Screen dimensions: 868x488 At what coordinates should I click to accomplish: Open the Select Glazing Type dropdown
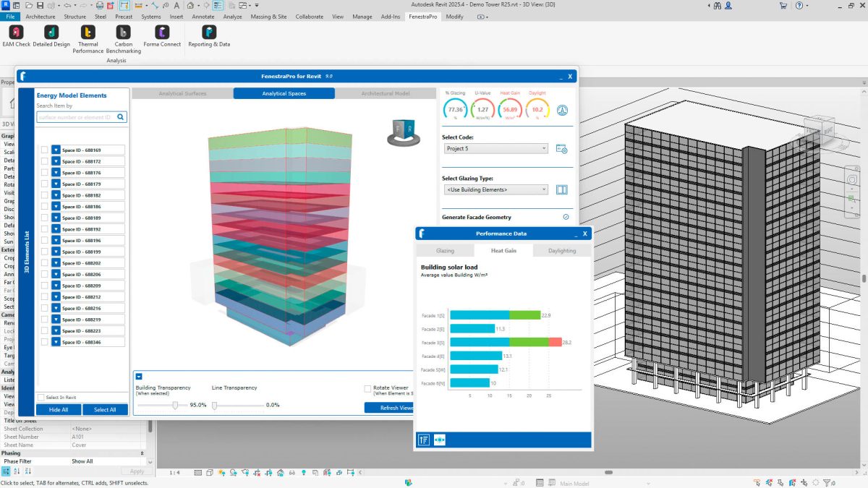495,189
